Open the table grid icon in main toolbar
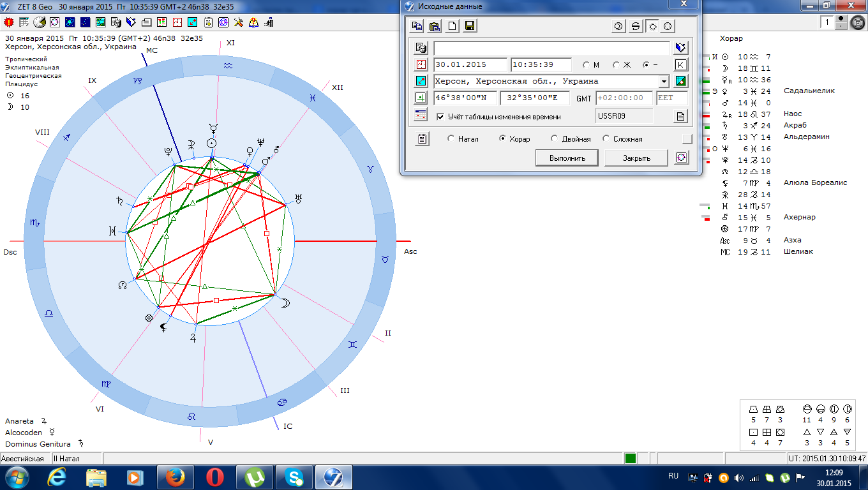 (24, 22)
